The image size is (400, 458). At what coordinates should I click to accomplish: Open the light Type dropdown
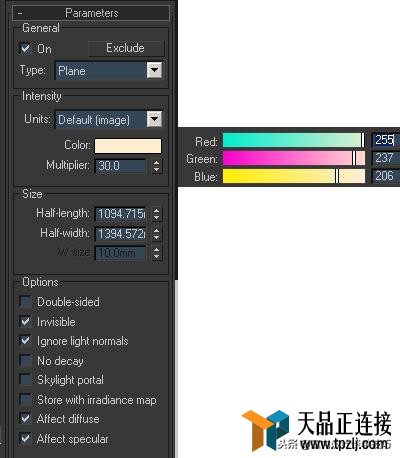[109, 71]
